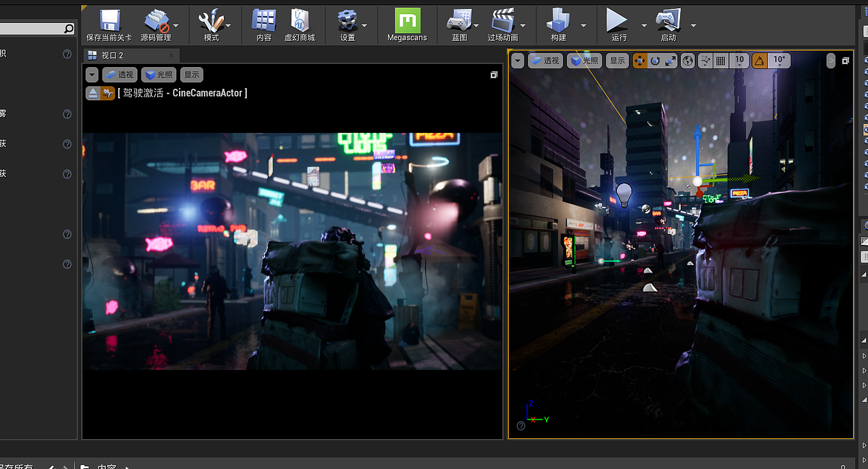
Task: Open right viewport options dropdown arrow
Action: point(518,61)
